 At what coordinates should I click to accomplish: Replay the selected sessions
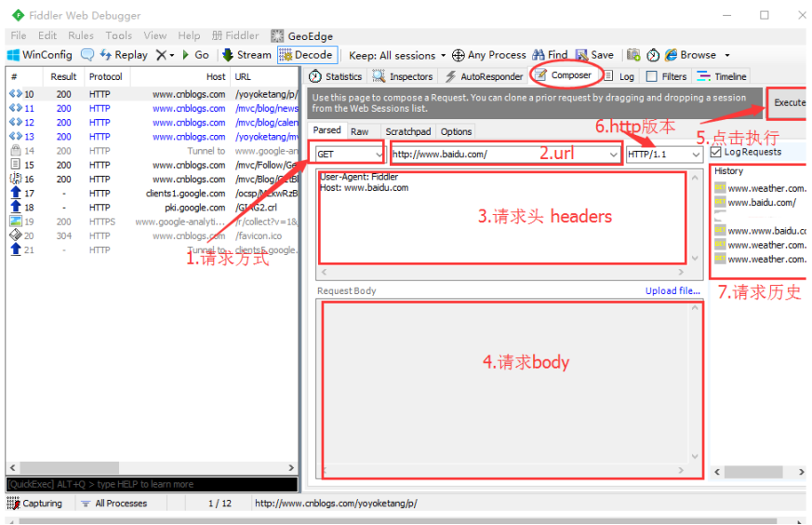point(124,55)
